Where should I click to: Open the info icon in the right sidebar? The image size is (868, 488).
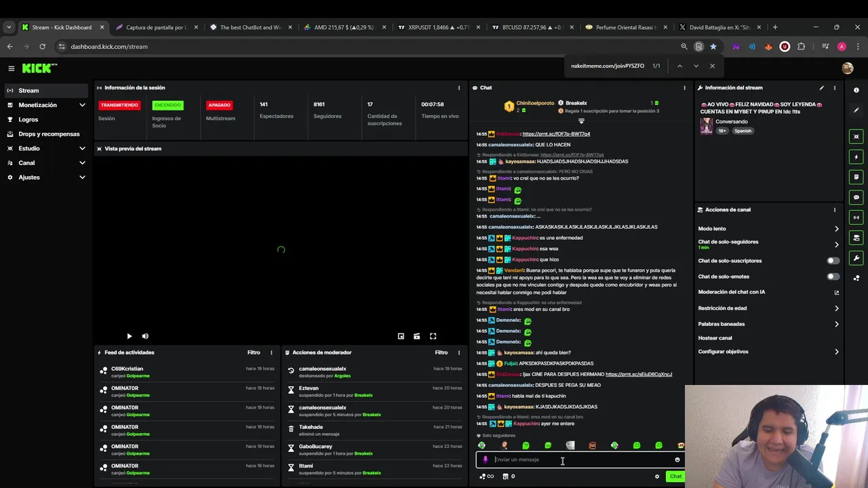856,90
